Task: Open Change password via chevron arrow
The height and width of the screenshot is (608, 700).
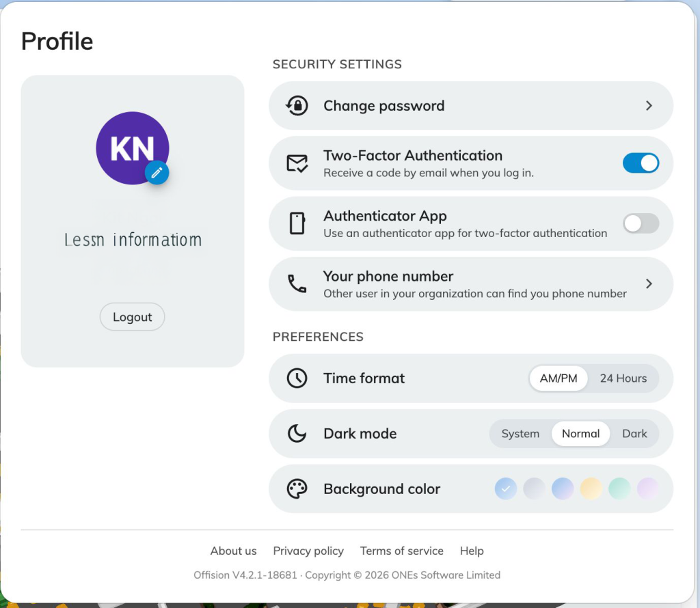Action: click(649, 106)
